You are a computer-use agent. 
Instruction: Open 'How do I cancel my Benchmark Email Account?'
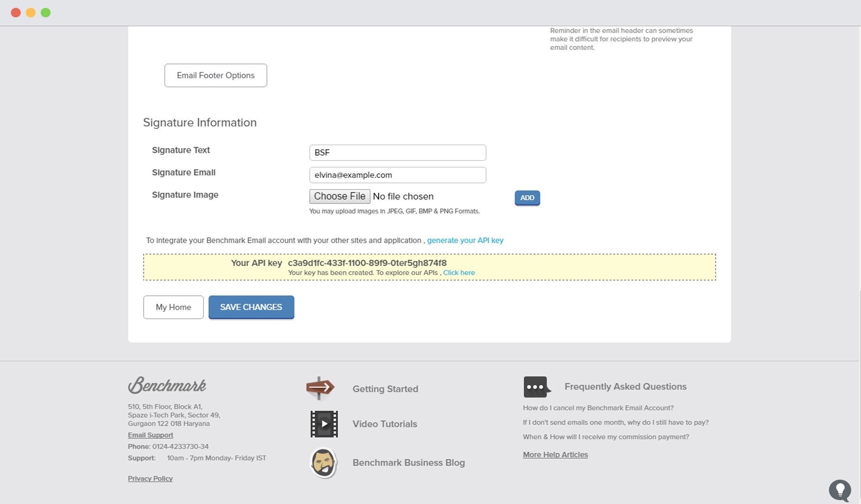tap(598, 408)
